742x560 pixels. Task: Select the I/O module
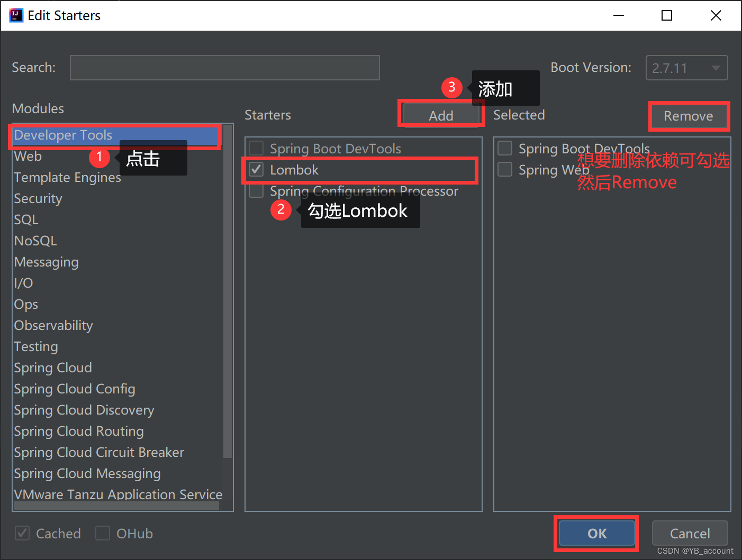pos(23,283)
